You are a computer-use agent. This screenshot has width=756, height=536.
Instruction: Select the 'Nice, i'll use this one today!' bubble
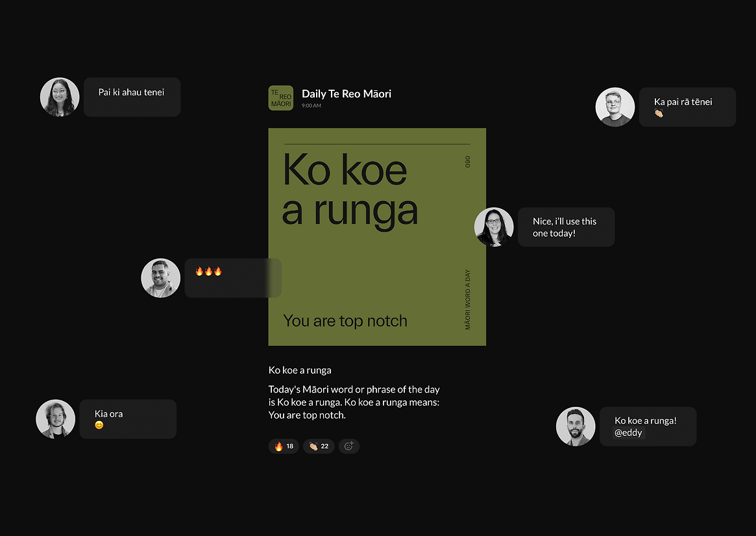[566, 227]
